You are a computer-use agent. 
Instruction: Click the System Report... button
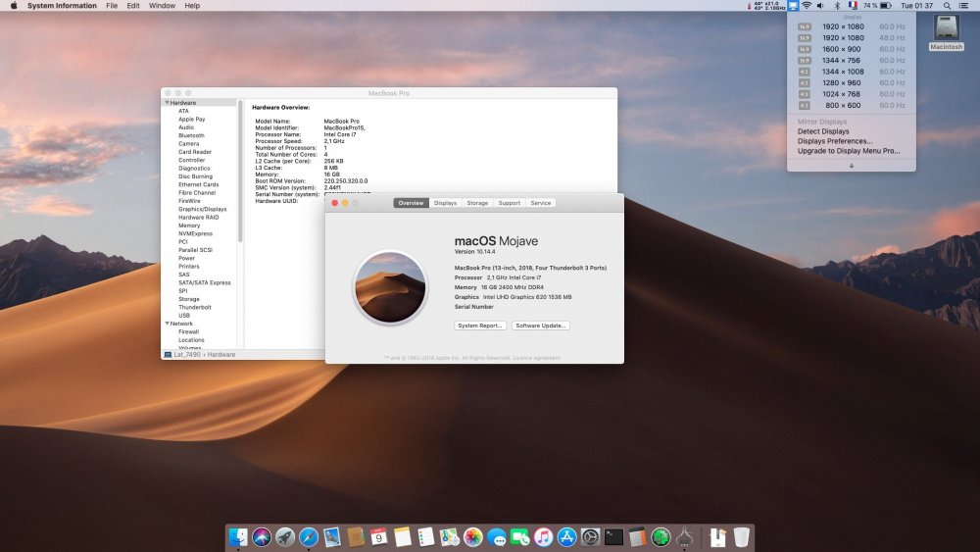pyautogui.click(x=480, y=326)
